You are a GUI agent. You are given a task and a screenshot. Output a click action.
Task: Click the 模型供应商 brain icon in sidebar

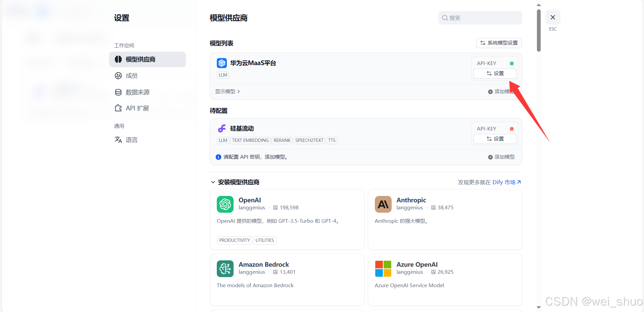[x=118, y=59]
